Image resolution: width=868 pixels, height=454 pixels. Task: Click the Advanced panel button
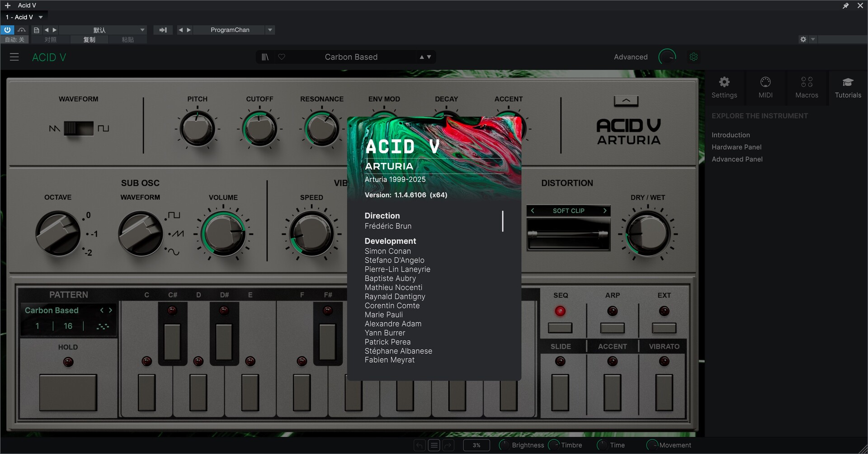(x=631, y=57)
